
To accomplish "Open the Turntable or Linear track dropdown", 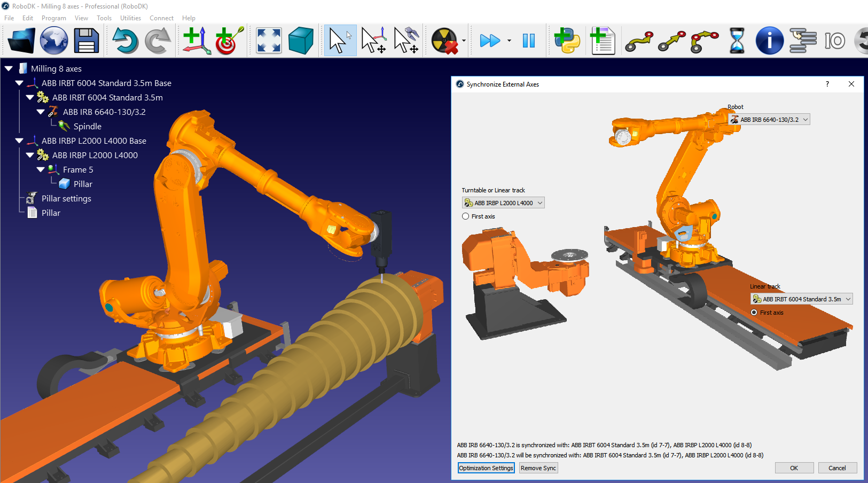I will (503, 203).
